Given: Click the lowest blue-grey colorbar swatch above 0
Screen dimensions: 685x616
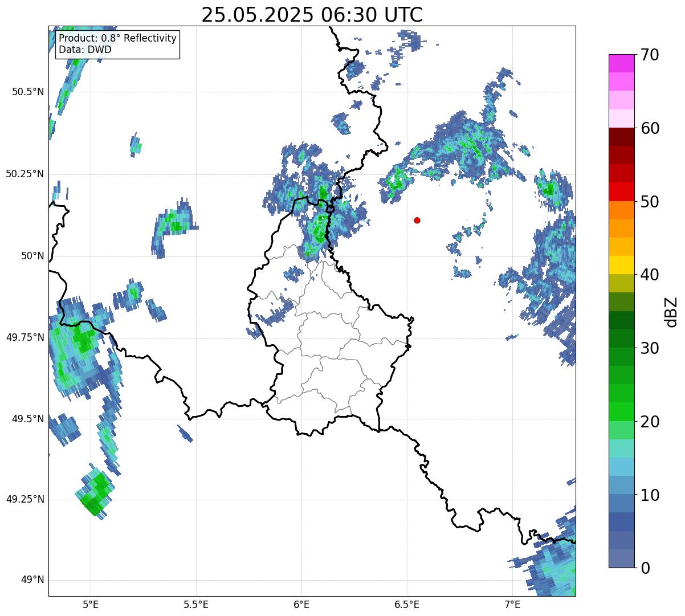Looking at the screenshot, I should 621,558.
